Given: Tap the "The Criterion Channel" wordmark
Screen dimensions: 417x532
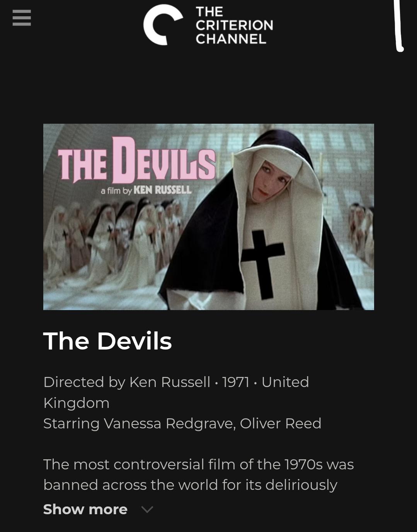Looking at the screenshot, I should pos(234,25).
